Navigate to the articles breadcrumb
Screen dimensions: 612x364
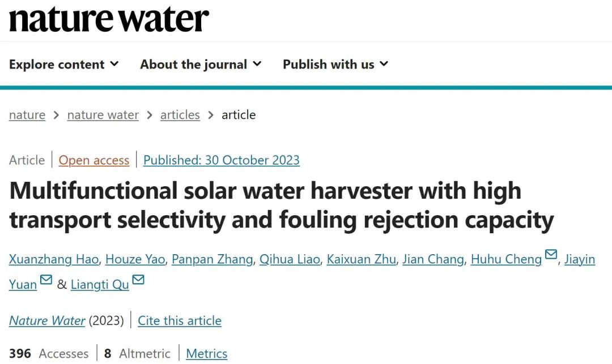click(180, 115)
